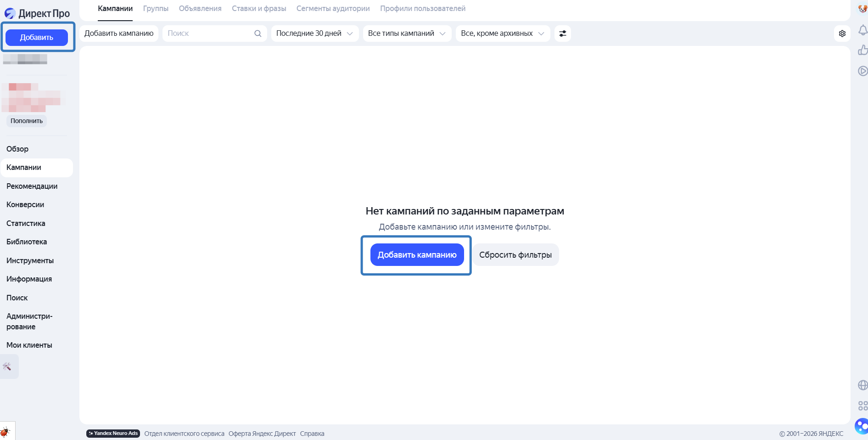
Task: Open the 'Сегменты аудитории' tab
Action: point(333,8)
